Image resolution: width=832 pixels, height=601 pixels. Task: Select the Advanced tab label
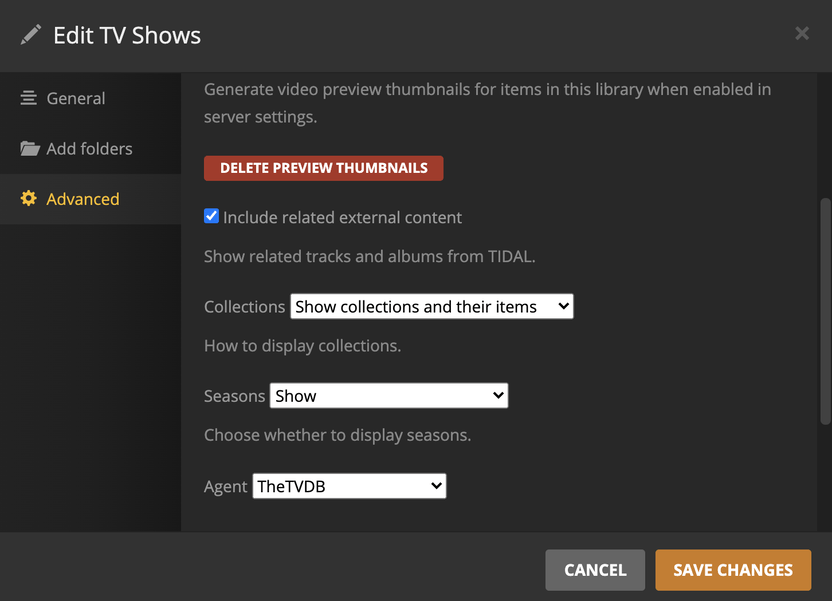(x=83, y=199)
